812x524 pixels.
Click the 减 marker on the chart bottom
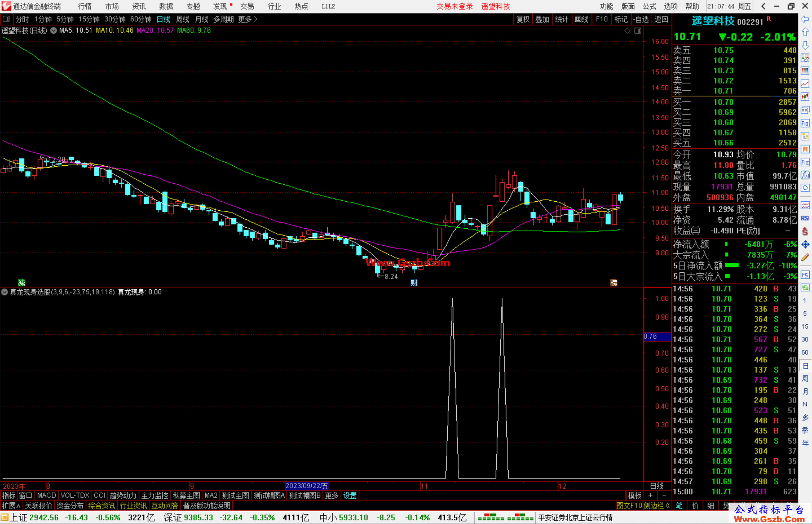(22, 282)
